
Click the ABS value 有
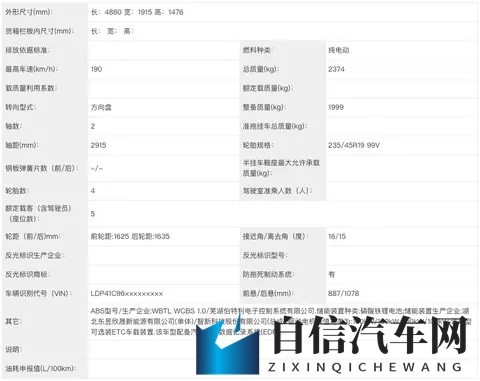click(332, 275)
